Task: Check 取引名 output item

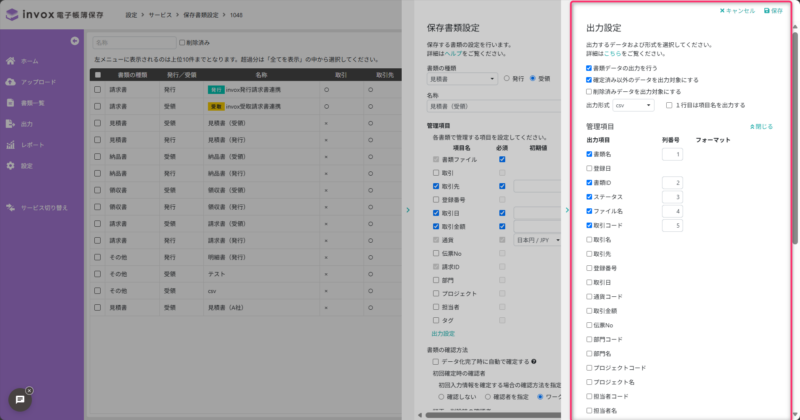Action: pyautogui.click(x=589, y=240)
